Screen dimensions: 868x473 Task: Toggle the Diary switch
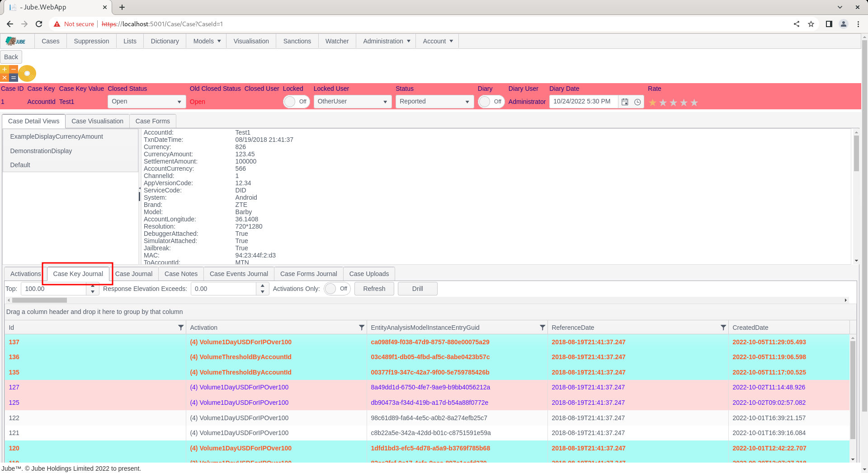pyautogui.click(x=491, y=102)
